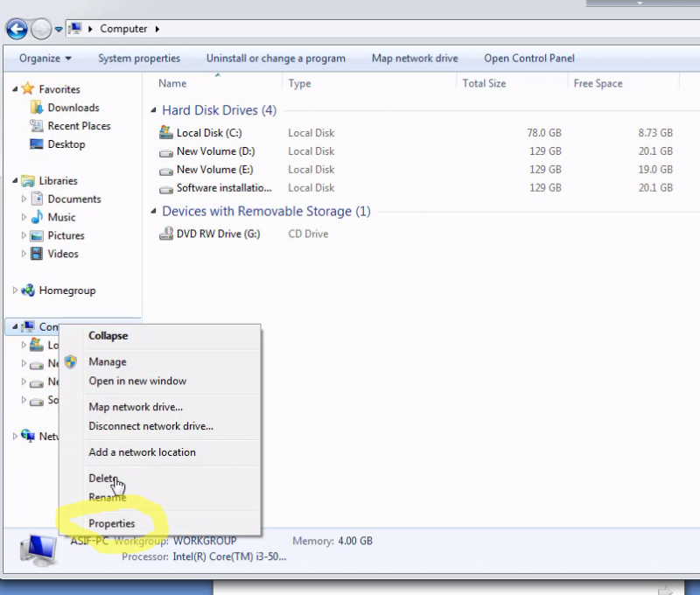
Task: Choose Map network drive... in context menu
Action: (x=136, y=407)
